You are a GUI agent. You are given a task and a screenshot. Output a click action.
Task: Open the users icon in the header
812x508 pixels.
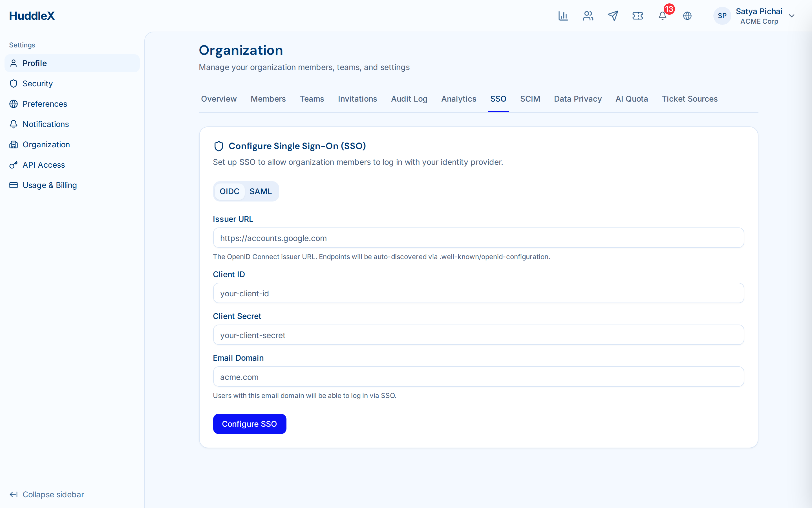(588, 16)
